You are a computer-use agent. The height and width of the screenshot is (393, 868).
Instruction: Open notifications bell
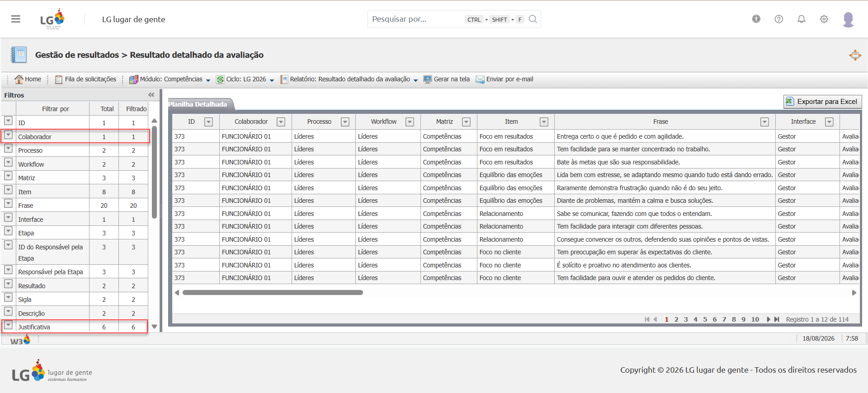tap(802, 19)
